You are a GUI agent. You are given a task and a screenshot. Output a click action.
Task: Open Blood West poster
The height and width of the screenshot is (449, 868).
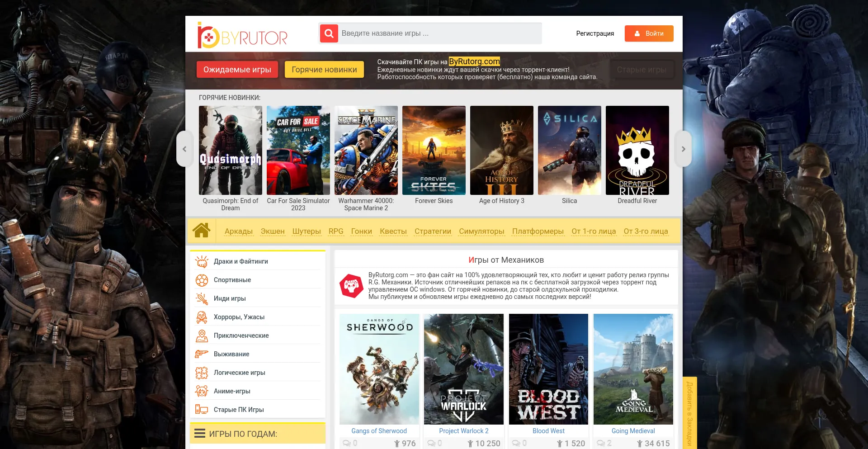[548, 369]
